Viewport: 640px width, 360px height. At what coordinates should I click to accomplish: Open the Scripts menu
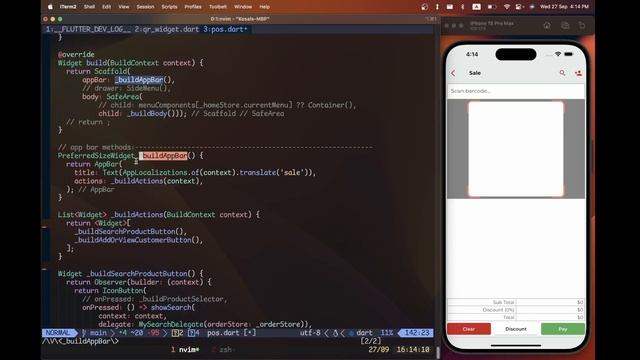[169, 7]
